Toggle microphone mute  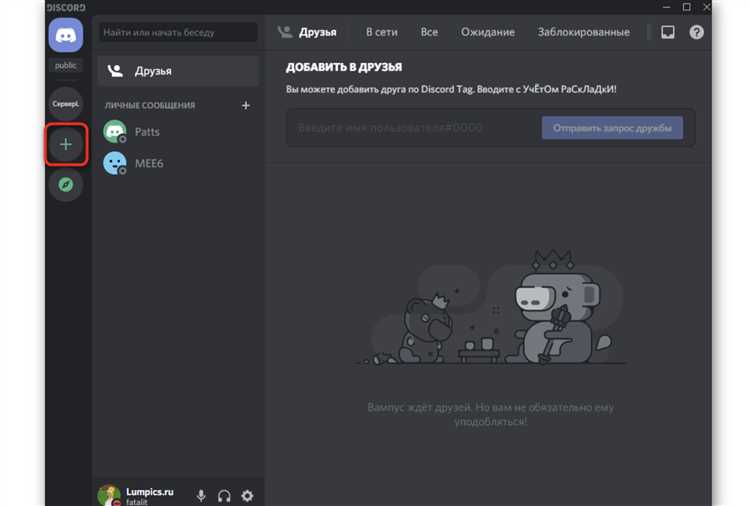coord(201,496)
